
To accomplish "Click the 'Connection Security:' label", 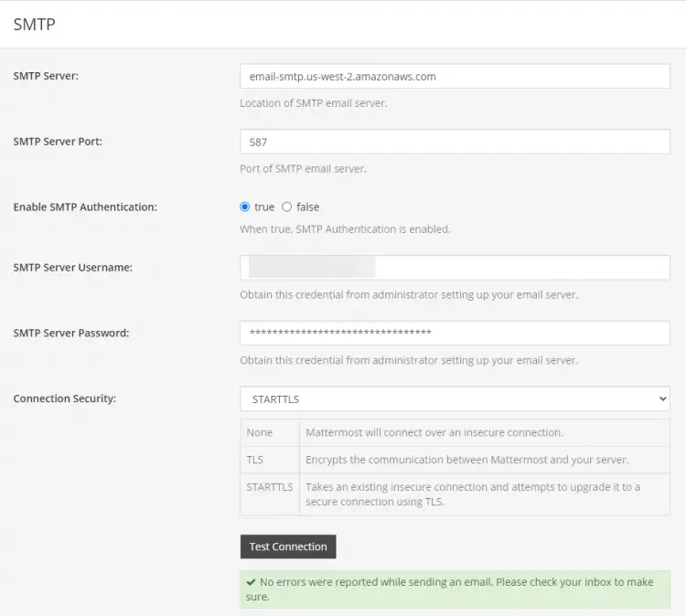I will (64, 399).
